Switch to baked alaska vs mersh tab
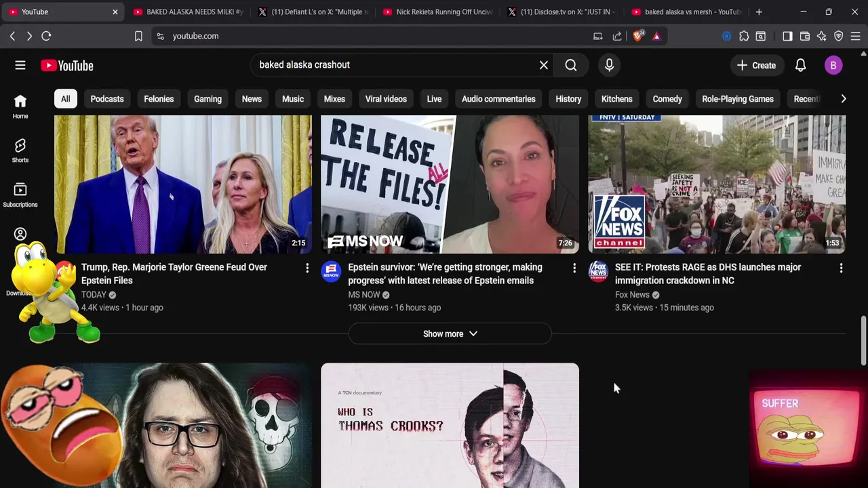This screenshot has width=868, height=488. (x=686, y=12)
